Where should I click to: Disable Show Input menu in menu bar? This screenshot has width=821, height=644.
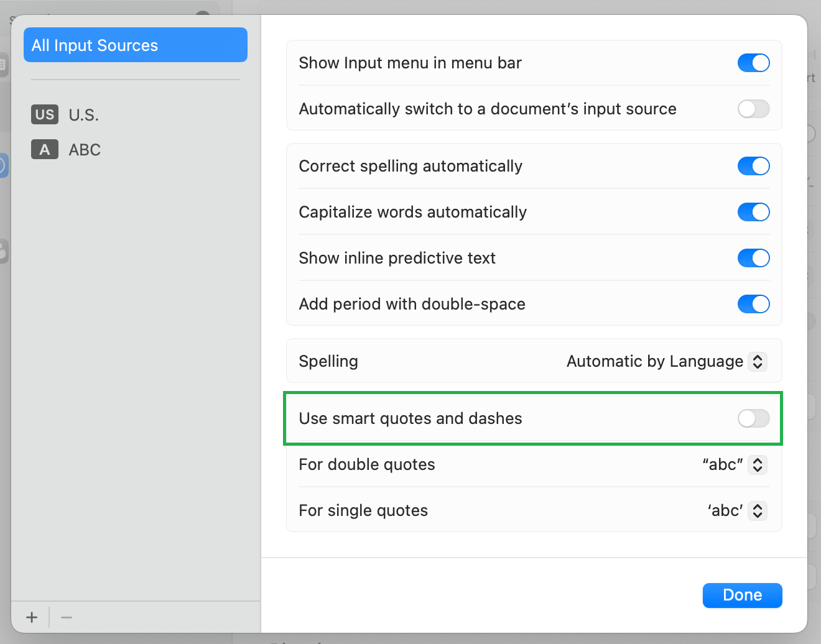(753, 63)
